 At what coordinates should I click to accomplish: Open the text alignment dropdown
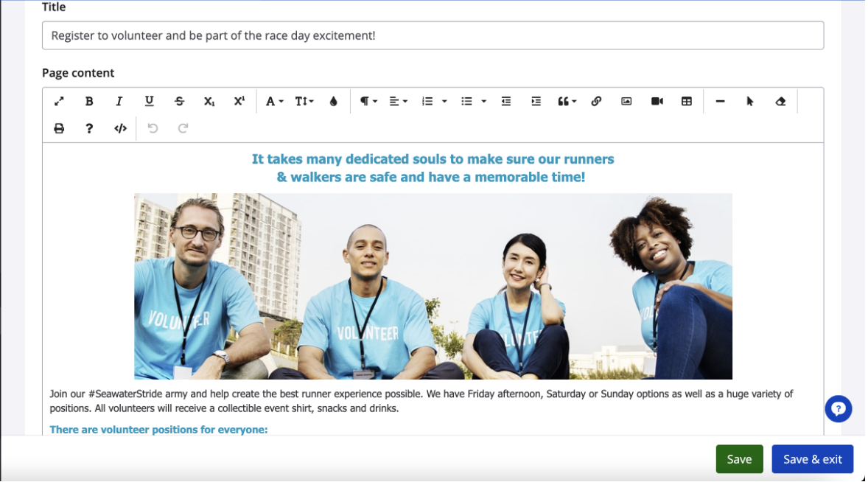(x=398, y=102)
